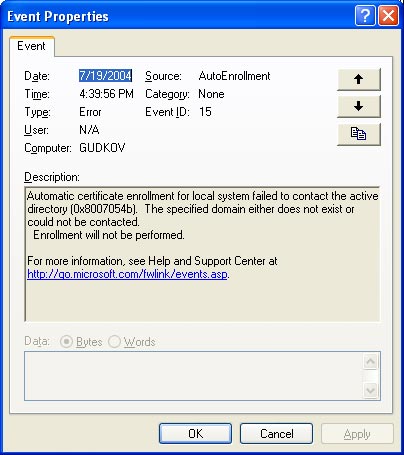Click inside the empty Data box
Screen dimensions: 404x455
pyautogui.click(x=193, y=376)
